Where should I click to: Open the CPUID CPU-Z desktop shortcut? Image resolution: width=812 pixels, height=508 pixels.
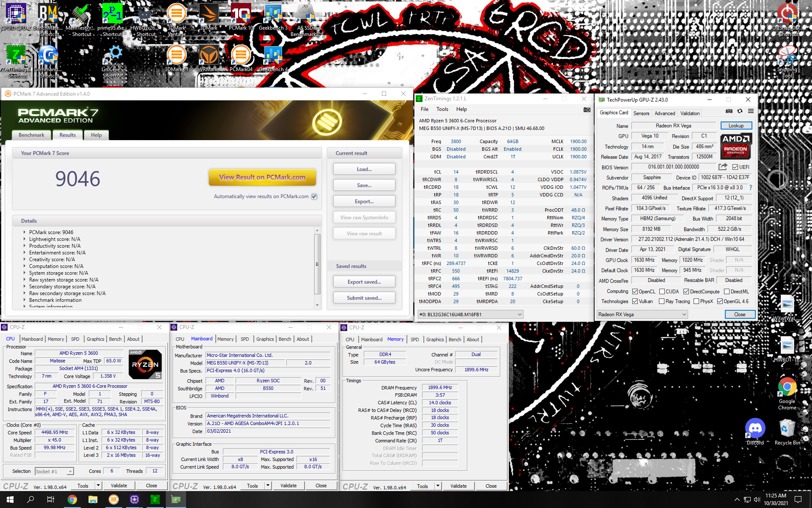[16, 18]
